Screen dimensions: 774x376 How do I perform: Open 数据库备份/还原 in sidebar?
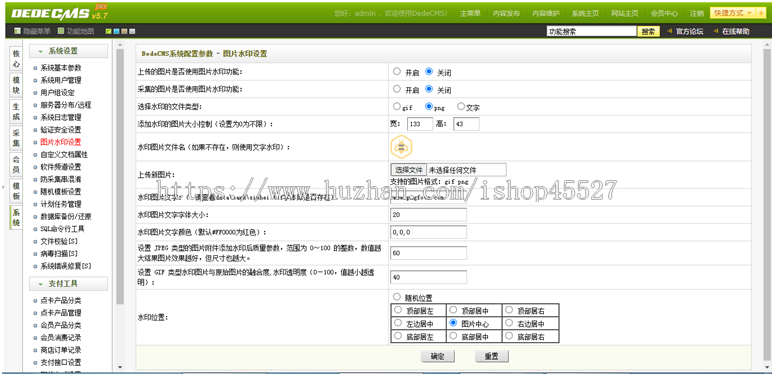(66, 216)
